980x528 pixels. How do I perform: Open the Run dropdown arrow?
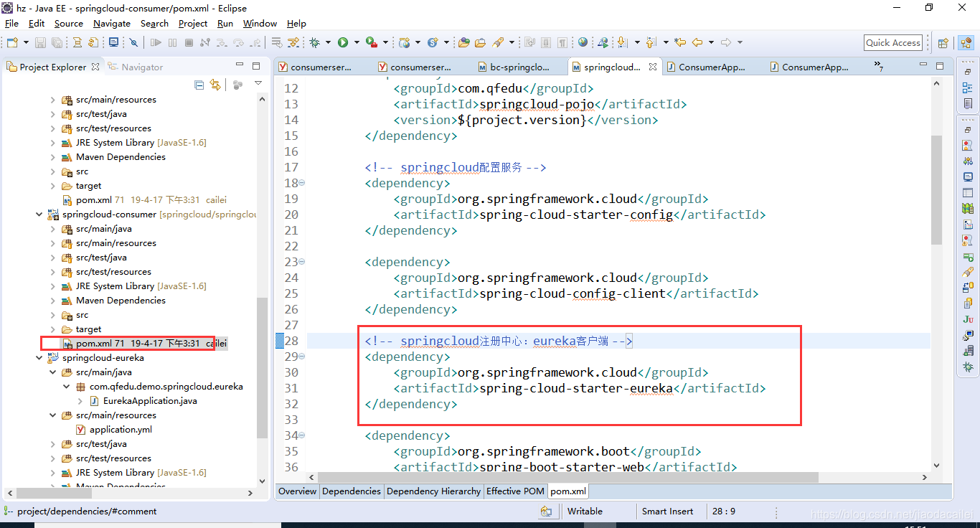click(x=357, y=42)
